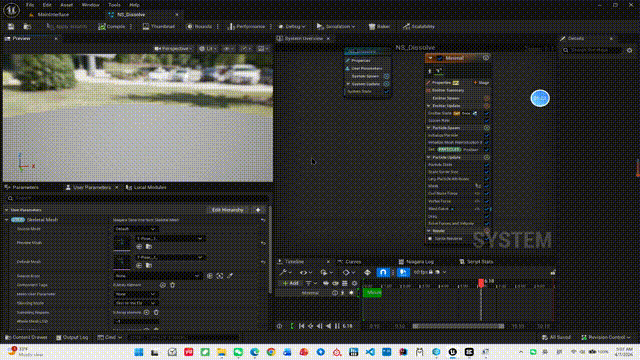
Task: Click the Compile button
Action: point(111,27)
